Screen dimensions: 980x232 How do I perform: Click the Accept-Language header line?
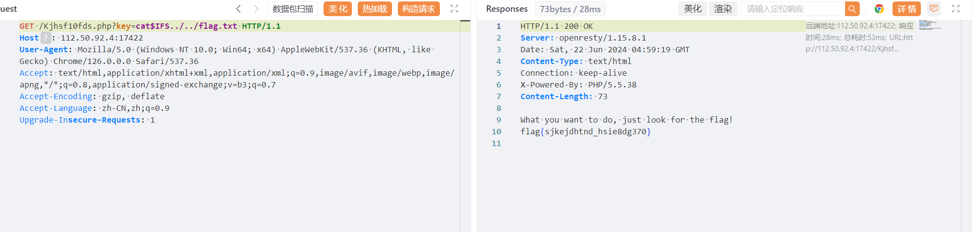point(94,108)
